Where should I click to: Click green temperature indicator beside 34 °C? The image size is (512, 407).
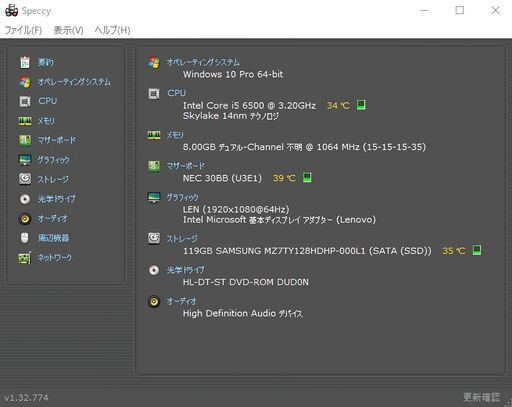click(361, 105)
